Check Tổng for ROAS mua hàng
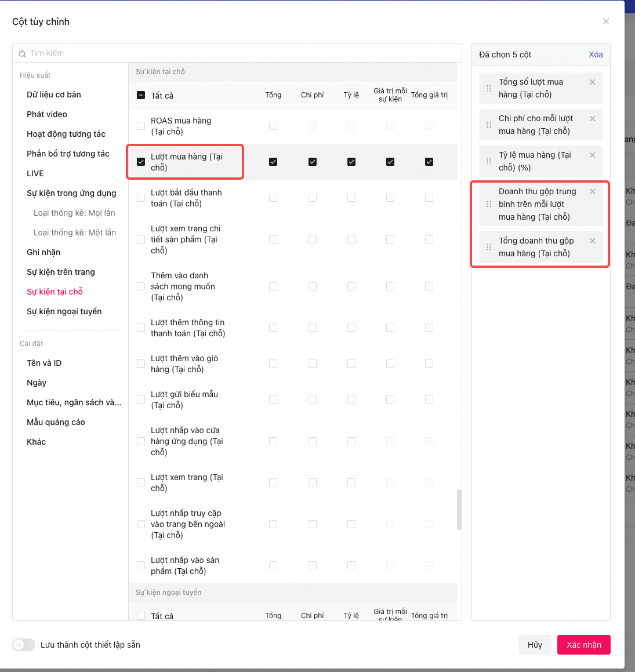 (273, 126)
